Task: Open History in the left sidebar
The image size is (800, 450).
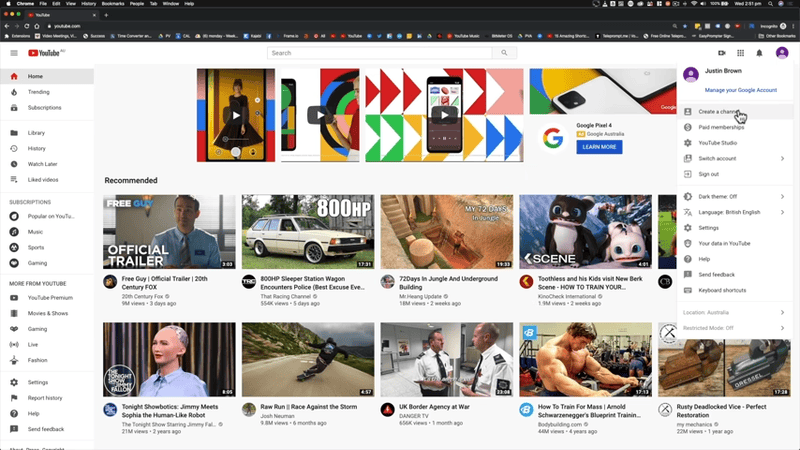Action: [x=36, y=148]
